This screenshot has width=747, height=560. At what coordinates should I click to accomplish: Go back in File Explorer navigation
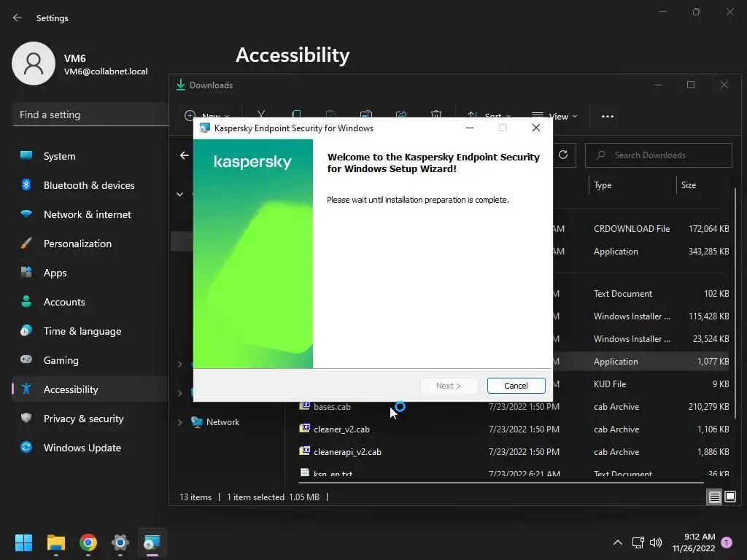[x=185, y=155]
